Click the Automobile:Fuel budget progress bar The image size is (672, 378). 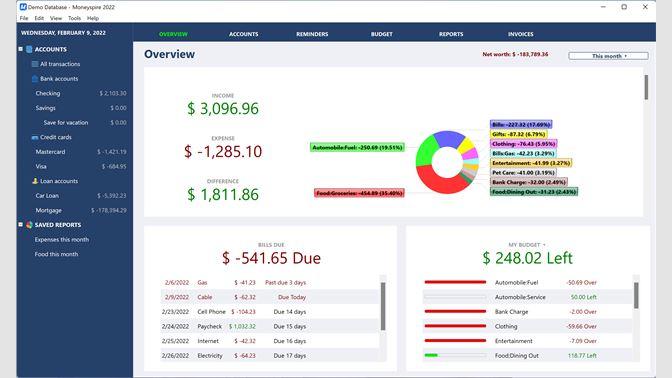click(x=455, y=282)
